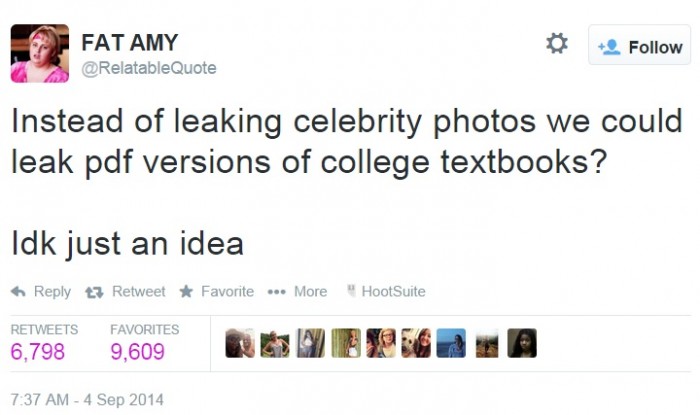700x415 pixels.
Task: View the 6,798 retweets list
Action: click(x=38, y=352)
